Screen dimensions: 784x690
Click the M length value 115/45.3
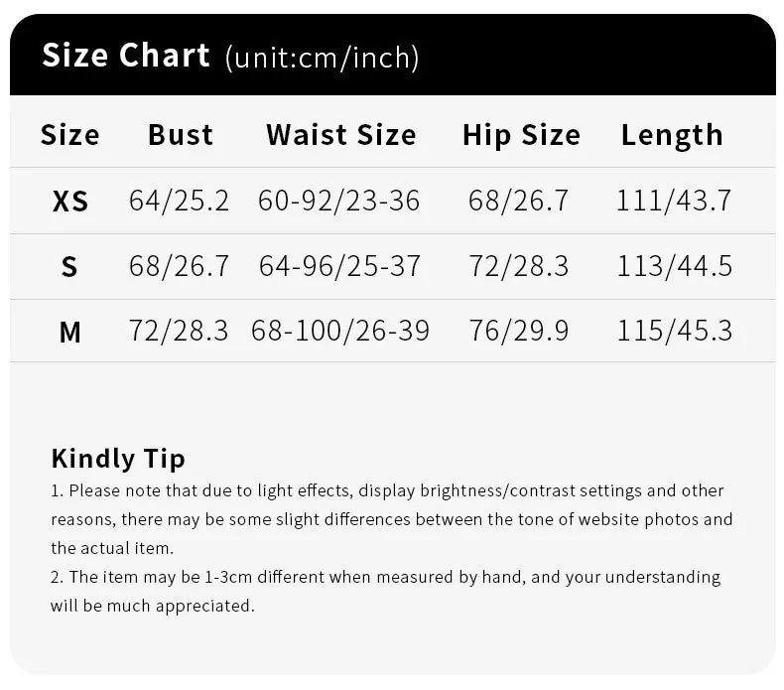coord(675,331)
